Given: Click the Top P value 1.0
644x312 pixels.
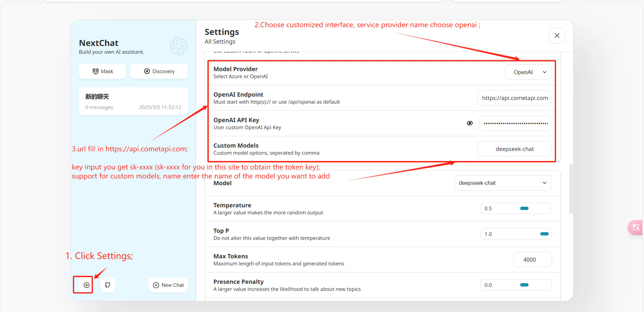Looking at the screenshot, I should click(x=488, y=234).
